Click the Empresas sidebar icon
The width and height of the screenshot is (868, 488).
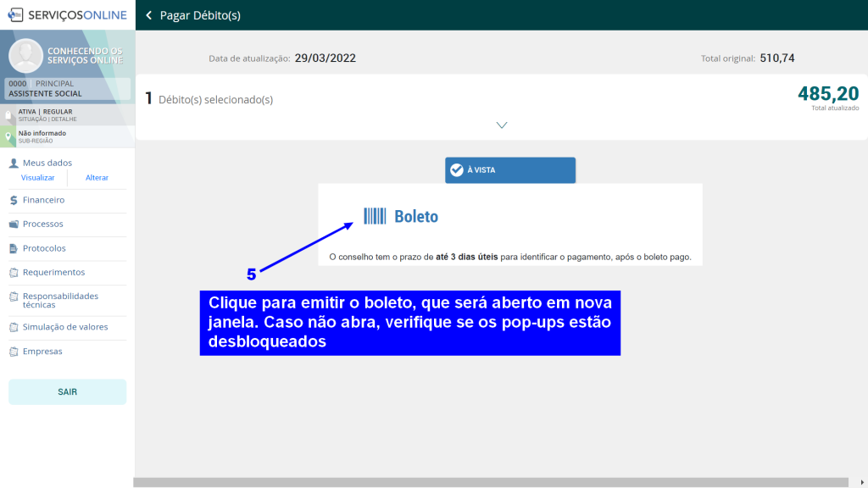(x=14, y=352)
